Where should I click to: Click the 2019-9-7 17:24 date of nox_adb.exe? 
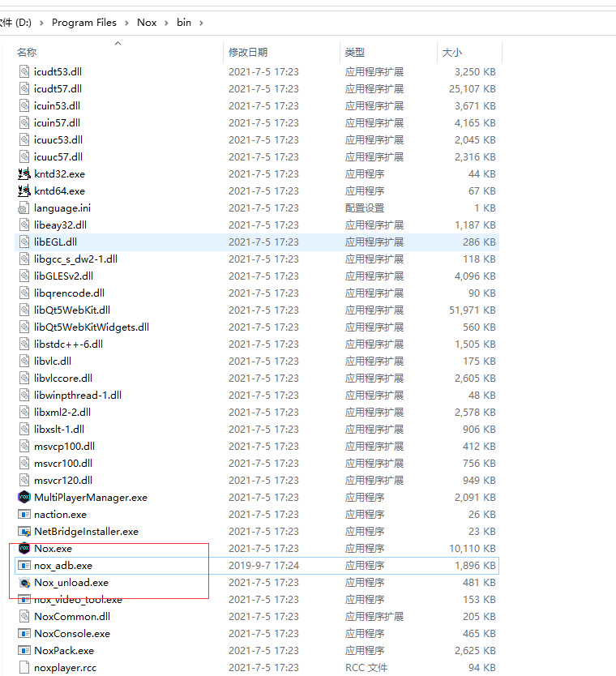(x=263, y=566)
